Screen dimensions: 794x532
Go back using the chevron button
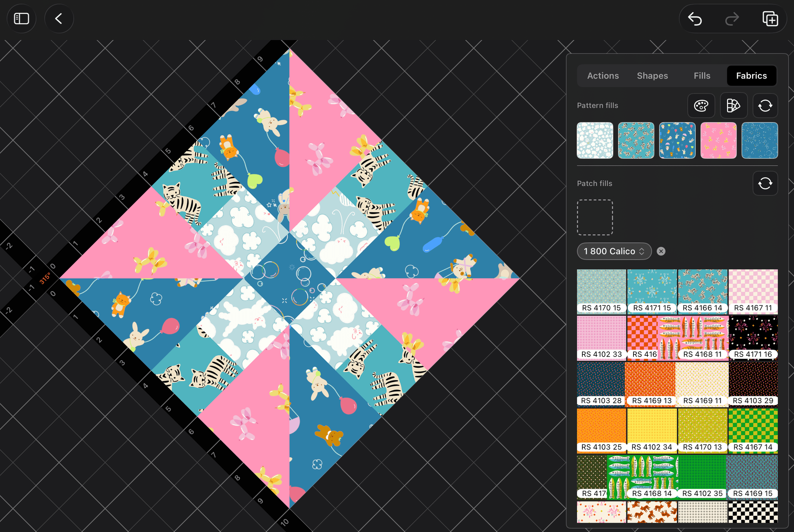click(59, 18)
